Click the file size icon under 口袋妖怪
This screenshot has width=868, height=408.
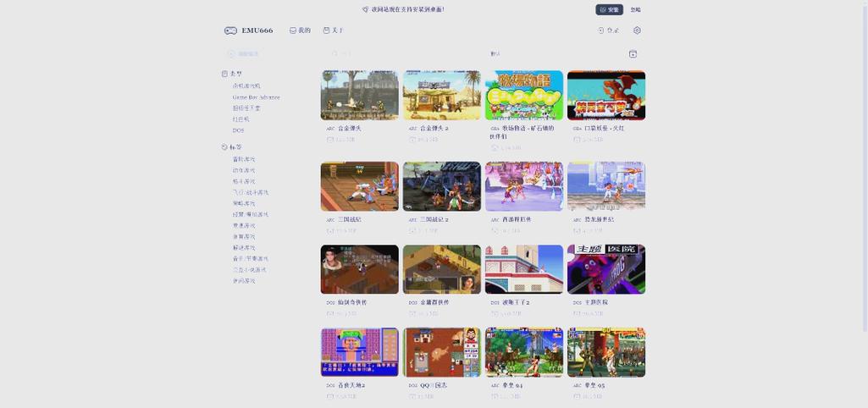(x=577, y=140)
